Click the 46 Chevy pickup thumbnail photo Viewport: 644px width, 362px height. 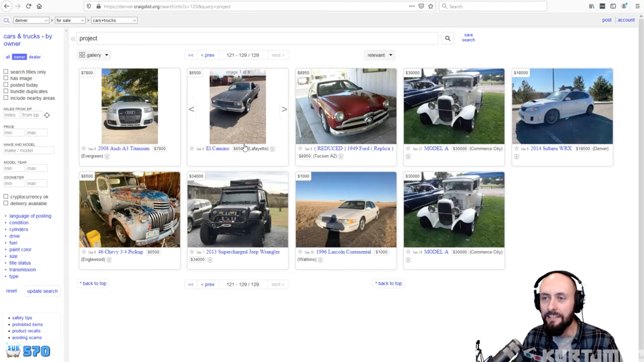(x=130, y=209)
